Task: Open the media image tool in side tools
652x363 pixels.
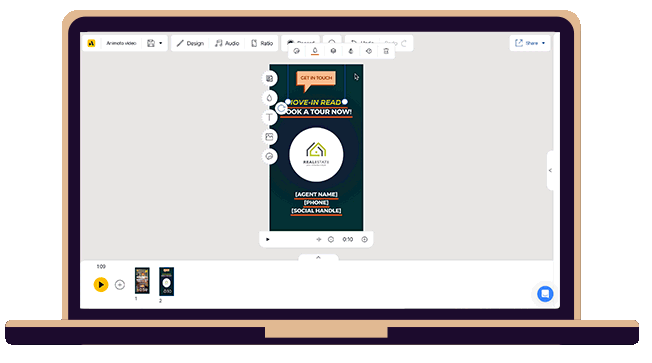Action: pos(269,137)
